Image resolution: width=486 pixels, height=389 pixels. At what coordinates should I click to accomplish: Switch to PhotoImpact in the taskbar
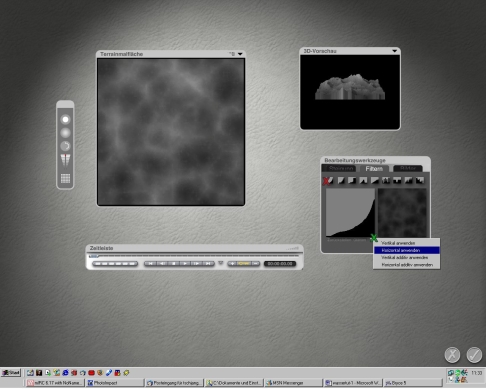click(114, 383)
